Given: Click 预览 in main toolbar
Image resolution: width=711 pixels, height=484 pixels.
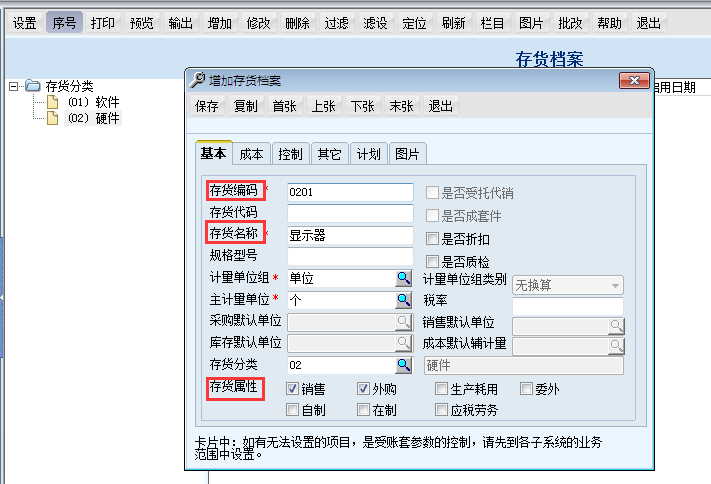Looking at the screenshot, I should (142, 23).
